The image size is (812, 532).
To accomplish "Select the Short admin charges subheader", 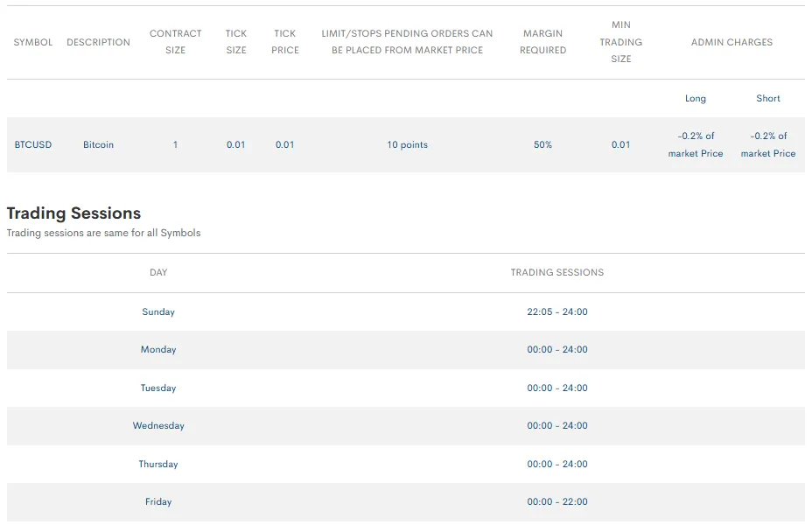I will 767,99.
